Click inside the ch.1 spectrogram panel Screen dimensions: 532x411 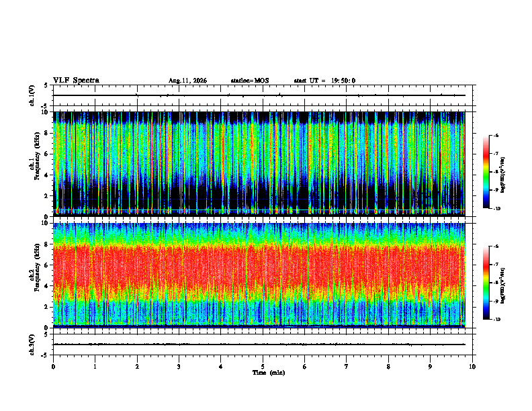(x=259, y=164)
